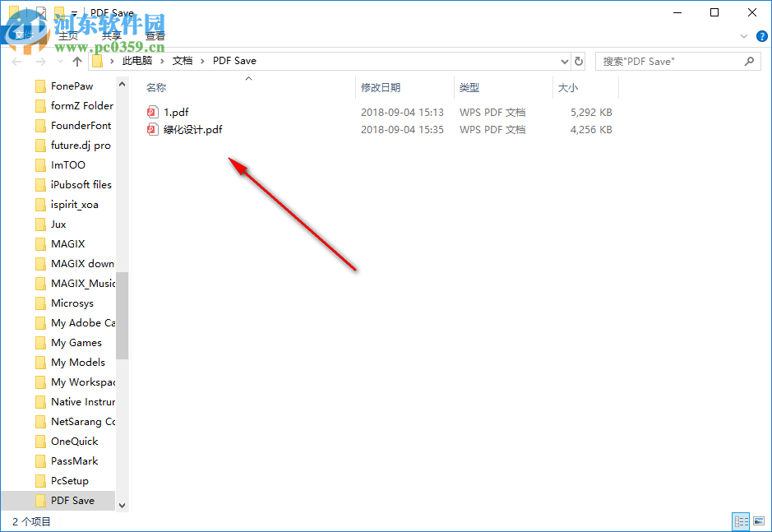The width and height of the screenshot is (772, 532).
Task: Open the 查看 ribbon tab
Action: click(155, 35)
